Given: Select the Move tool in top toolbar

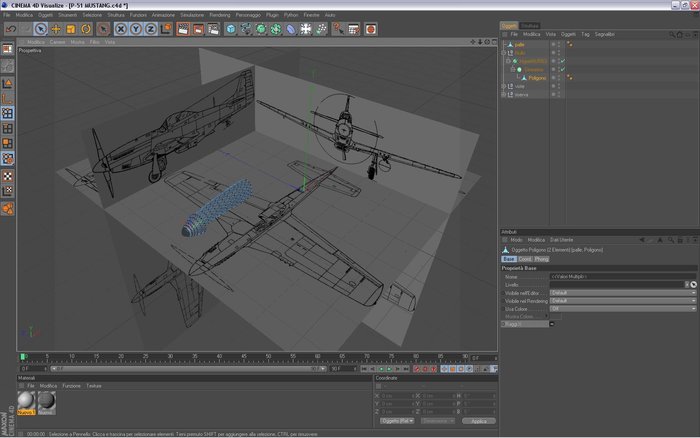Looking at the screenshot, I should coord(56,29).
